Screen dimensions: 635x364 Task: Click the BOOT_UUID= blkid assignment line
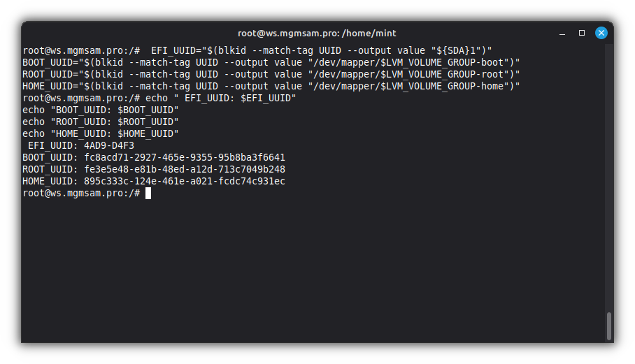(x=271, y=62)
